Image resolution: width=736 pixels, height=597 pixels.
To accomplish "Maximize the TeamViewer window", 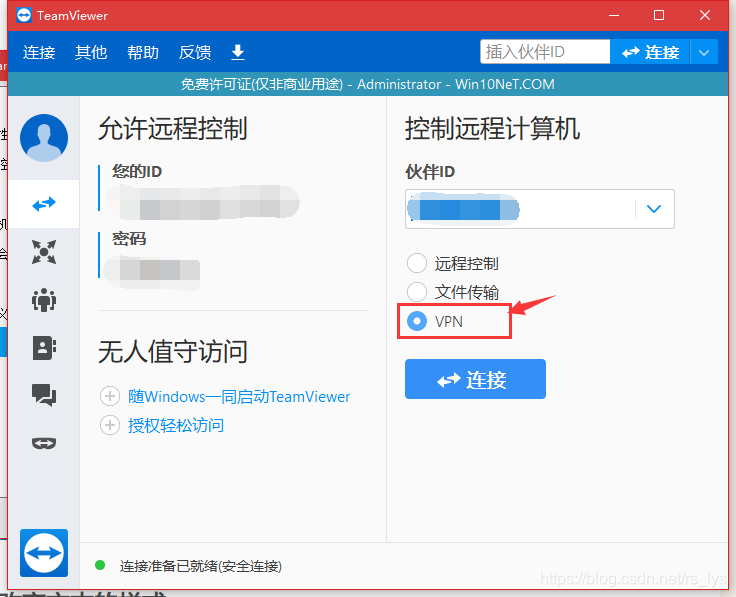I will (x=659, y=15).
